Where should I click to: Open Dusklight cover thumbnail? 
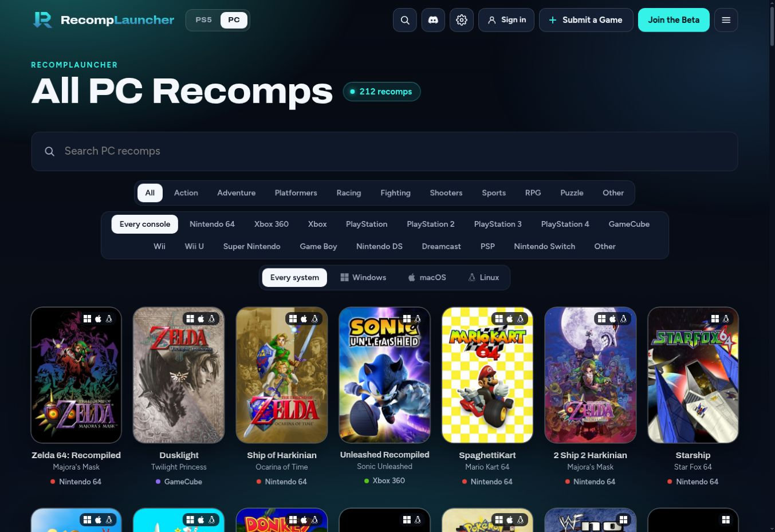179,375
